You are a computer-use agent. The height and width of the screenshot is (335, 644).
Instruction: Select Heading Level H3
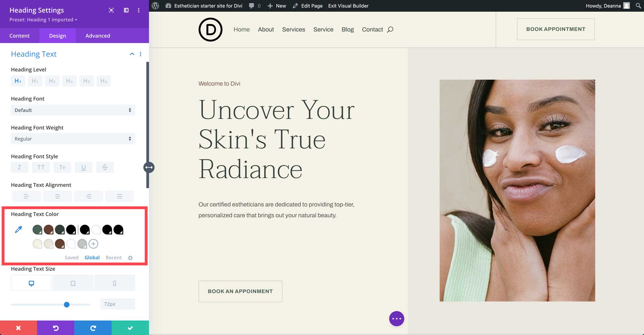point(52,81)
